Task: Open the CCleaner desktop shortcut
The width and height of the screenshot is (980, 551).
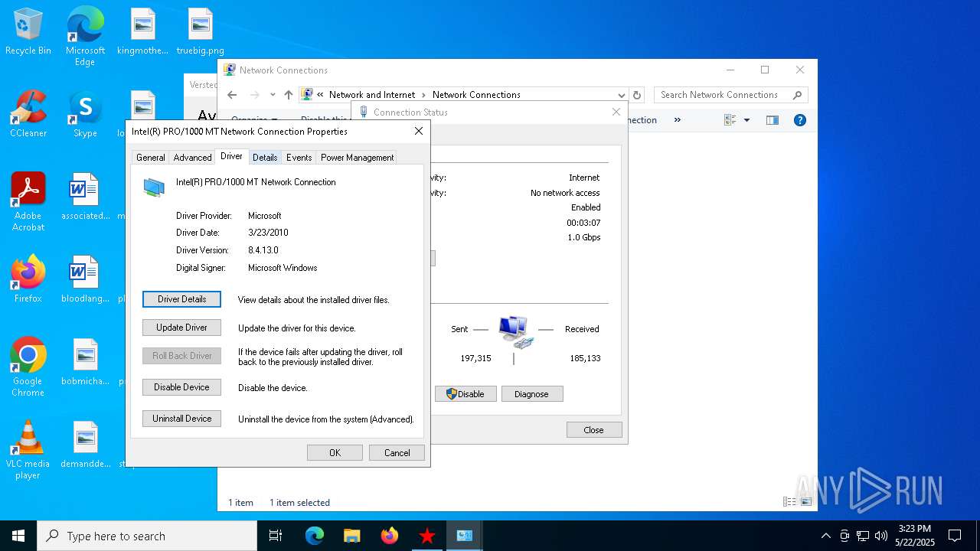Action: 28,115
